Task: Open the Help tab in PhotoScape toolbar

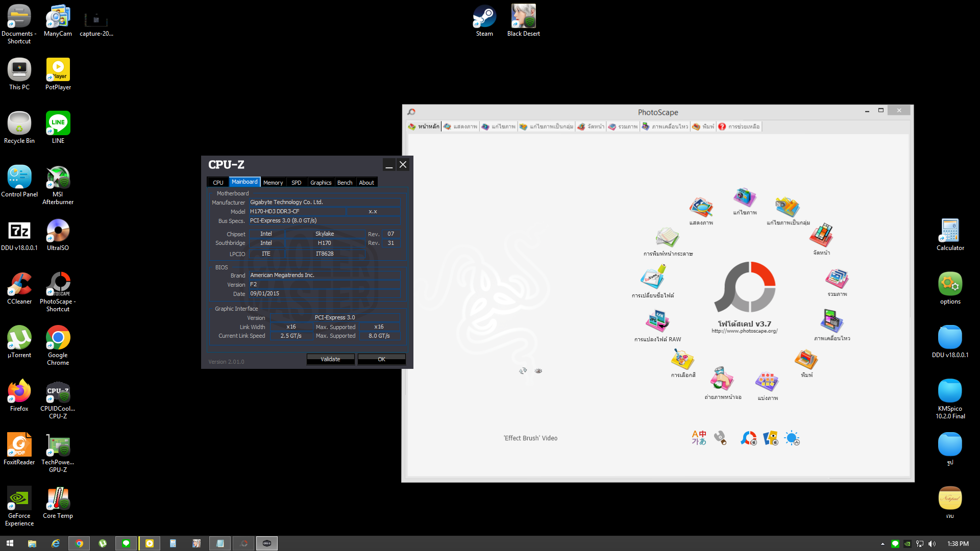Action: point(739,127)
